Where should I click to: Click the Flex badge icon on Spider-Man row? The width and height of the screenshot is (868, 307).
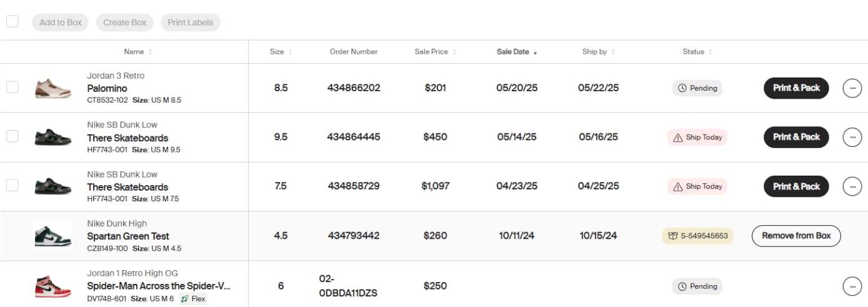point(184,299)
